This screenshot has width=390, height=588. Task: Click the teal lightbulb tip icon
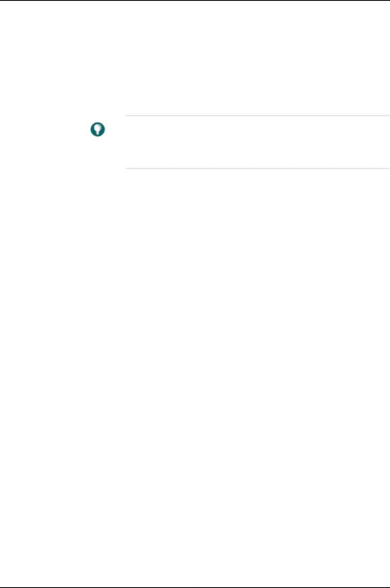(98, 130)
